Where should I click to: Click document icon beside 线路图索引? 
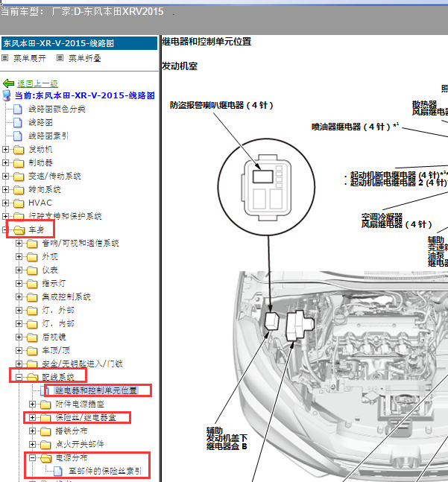(18, 136)
